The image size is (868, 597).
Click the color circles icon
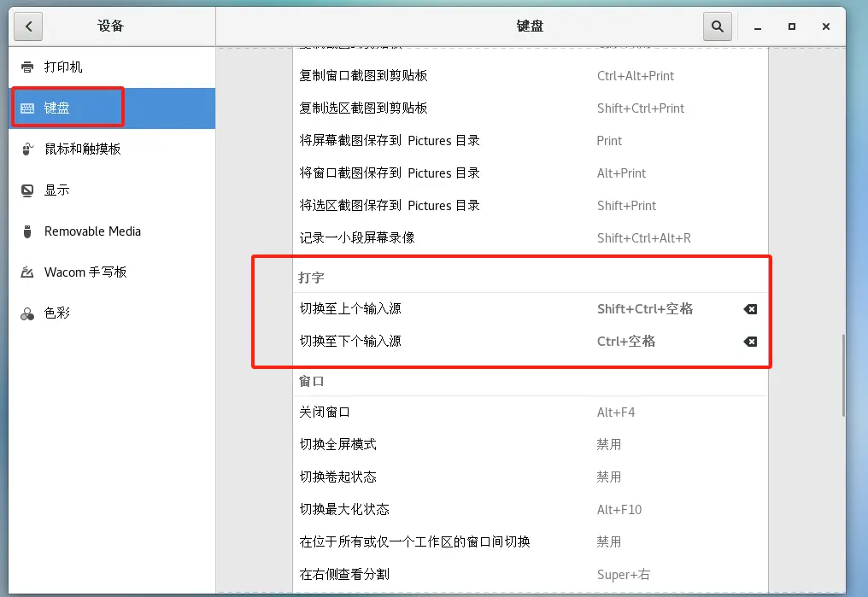[27, 313]
